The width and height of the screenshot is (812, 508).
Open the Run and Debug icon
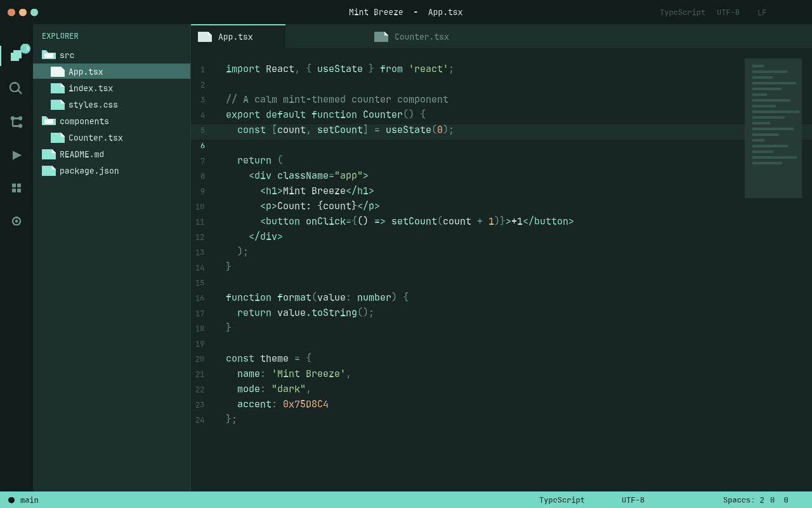pos(16,155)
